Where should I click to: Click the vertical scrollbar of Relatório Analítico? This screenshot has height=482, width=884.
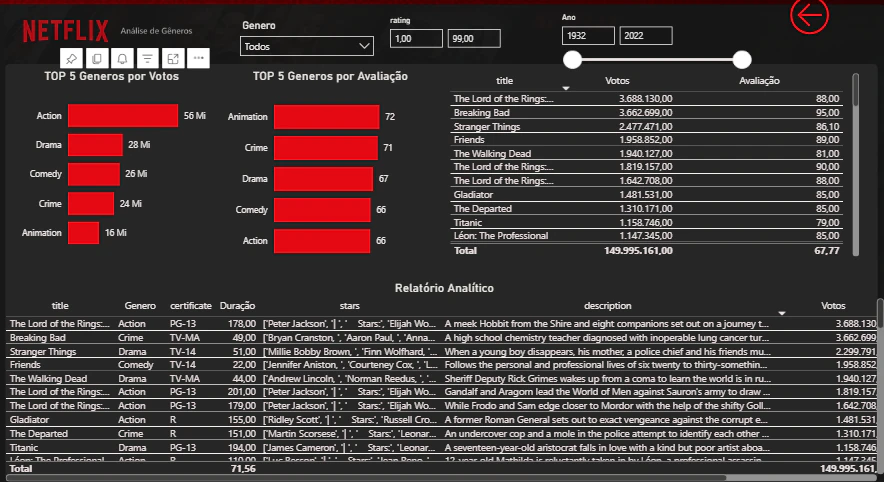click(880, 386)
